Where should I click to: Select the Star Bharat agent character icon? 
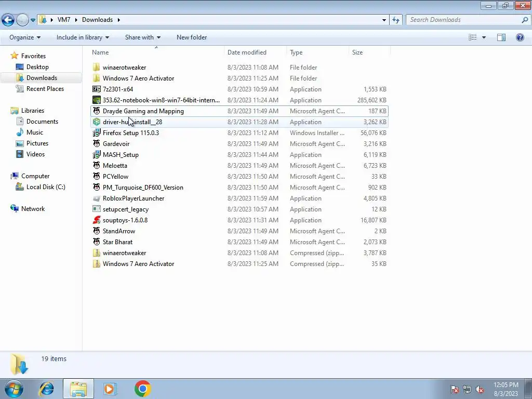point(96,242)
